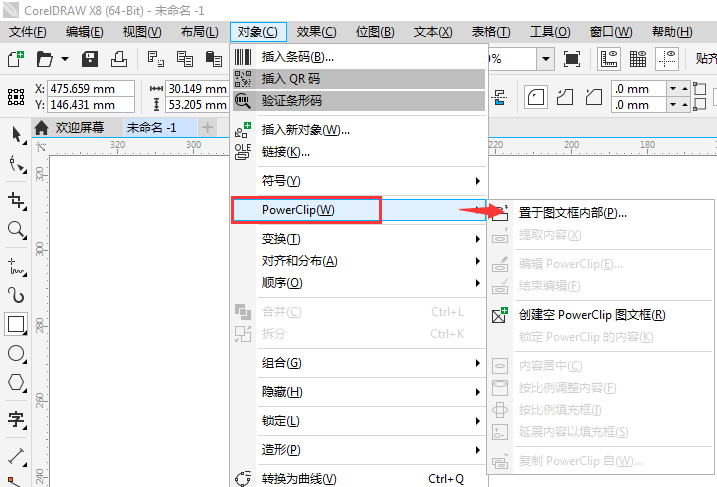The image size is (717, 487).
Task: Switch to the 欢迎屏幕 tab
Action: pos(80,128)
